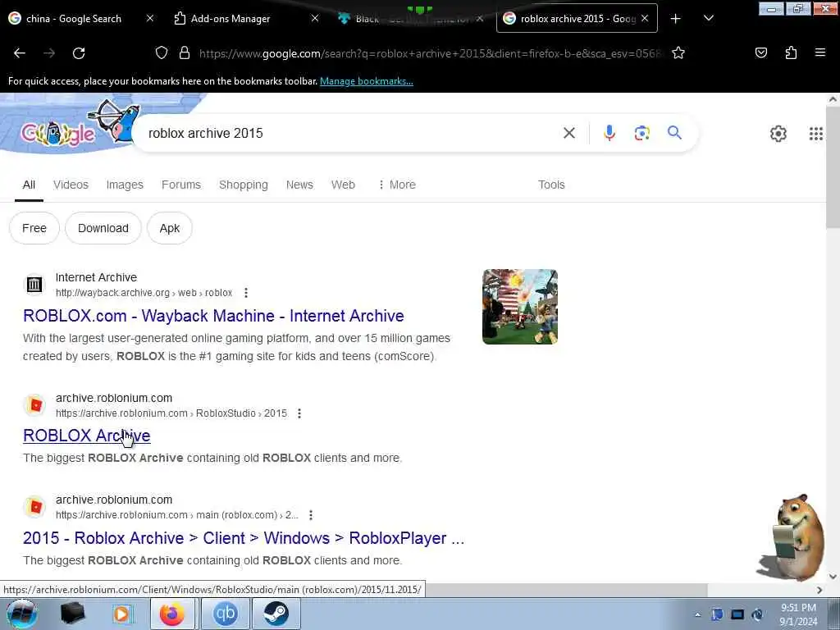Switch to the china - Google Search tab
Image resolution: width=840 pixels, height=630 pixels.
click(x=73, y=18)
